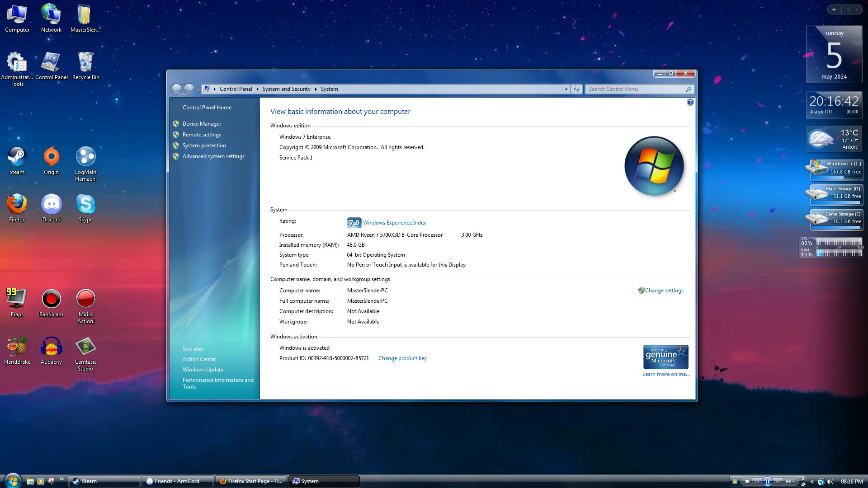Viewport: 868px width, 488px height.
Task: Click the System and Security breadcrumb
Action: tap(287, 89)
